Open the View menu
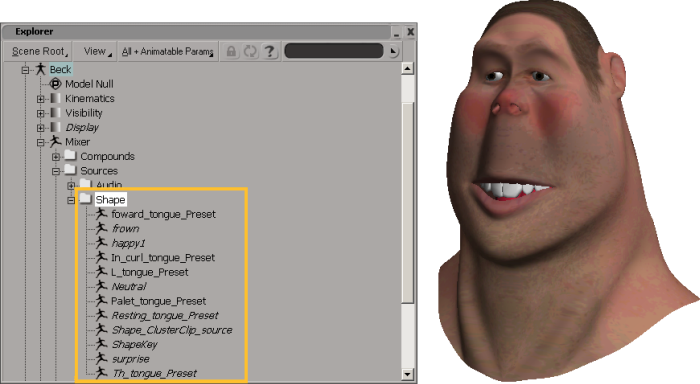Image resolution: width=700 pixels, height=384 pixels. pyautogui.click(x=96, y=51)
